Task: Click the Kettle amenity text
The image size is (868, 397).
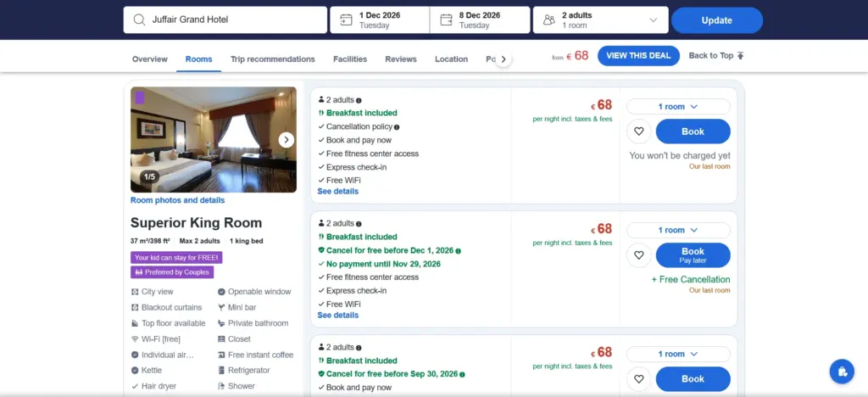Action: [152, 371]
